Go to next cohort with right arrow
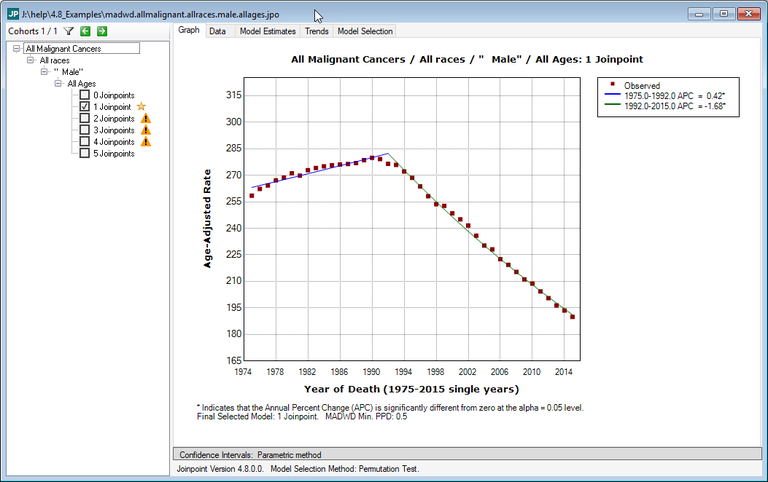Viewport: 768px width, 482px height. coord(101,31)
